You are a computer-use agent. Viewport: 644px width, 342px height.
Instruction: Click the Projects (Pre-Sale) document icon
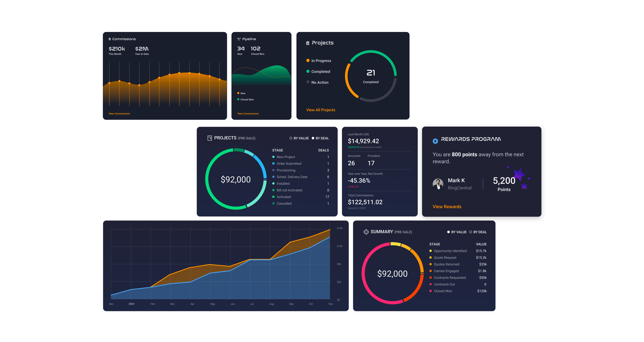point(210,138)
